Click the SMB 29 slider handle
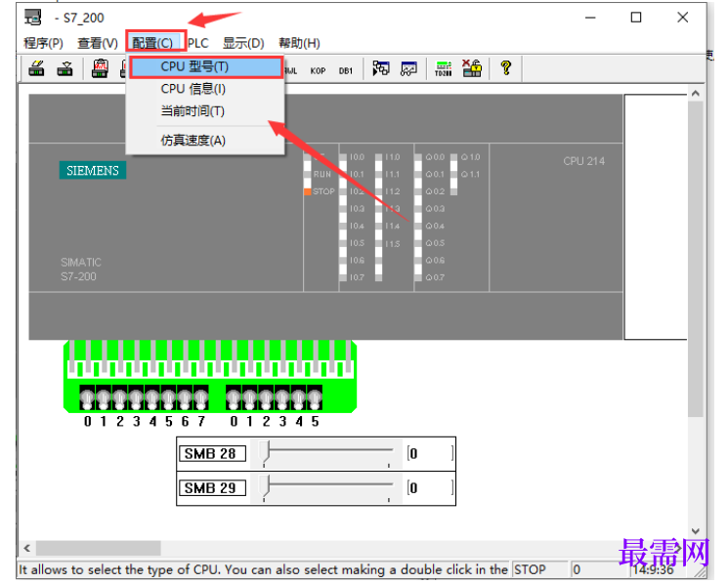This screenshot has height=583, width=728. [265, 487]
